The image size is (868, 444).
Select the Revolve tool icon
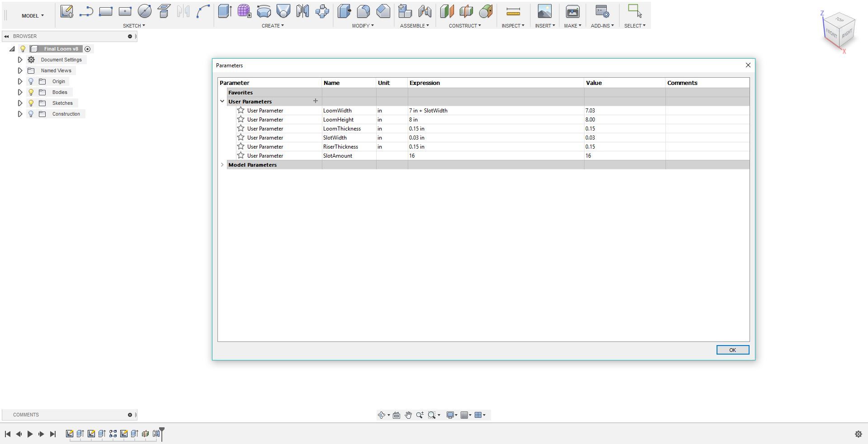(x=264, y=11)
